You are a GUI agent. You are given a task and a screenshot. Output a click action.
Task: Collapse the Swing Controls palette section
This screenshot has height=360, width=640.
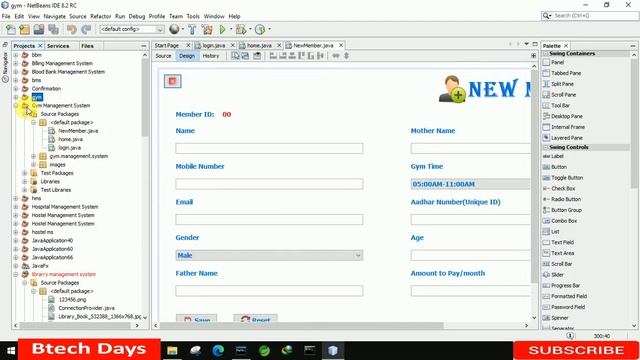(546, 147)
